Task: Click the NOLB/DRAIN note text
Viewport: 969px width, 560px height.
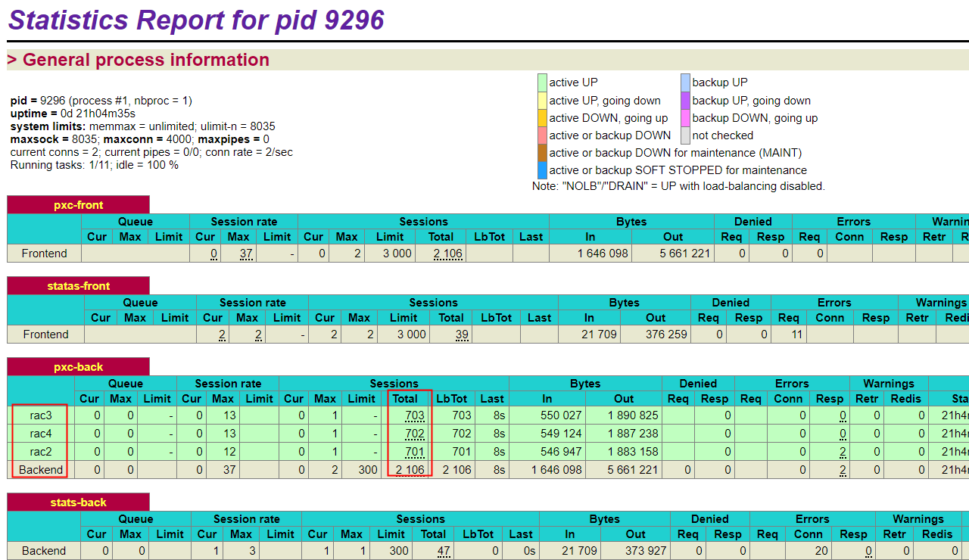Action: pyautogui.click(x=678, y=186)
